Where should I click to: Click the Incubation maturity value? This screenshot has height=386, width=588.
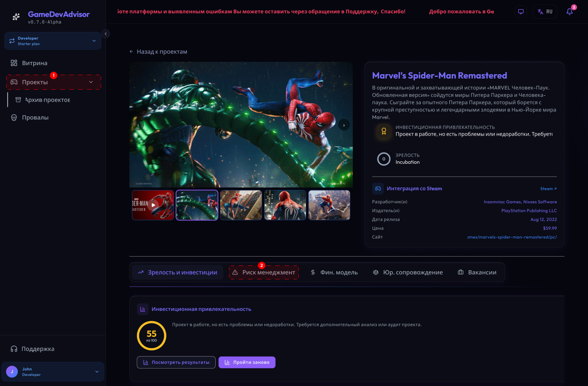[408, 162]
